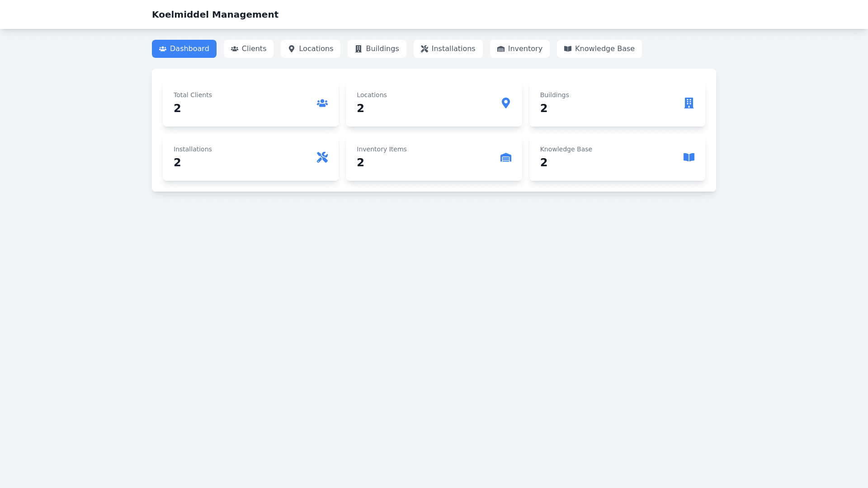
Task: Click the building icon in Buildings card
Action: (x=689, y=103)
